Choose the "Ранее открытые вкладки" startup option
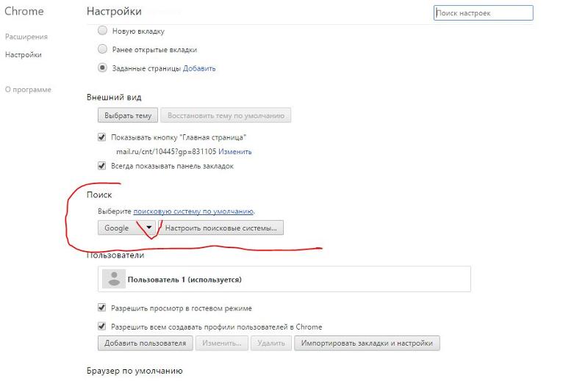This screenshot has height=381, width=588. coord(102,50)
